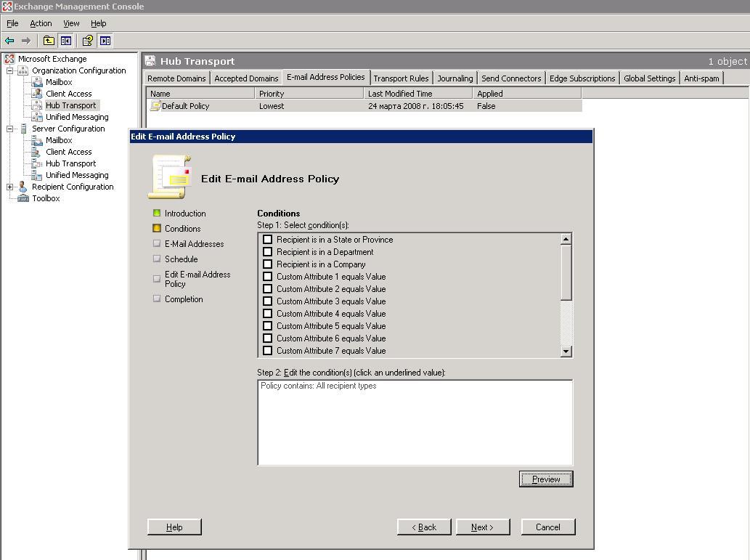The image size is (750, 560).
Task: Click the Server Configuration Hub Transport icon
Action: 37,163
